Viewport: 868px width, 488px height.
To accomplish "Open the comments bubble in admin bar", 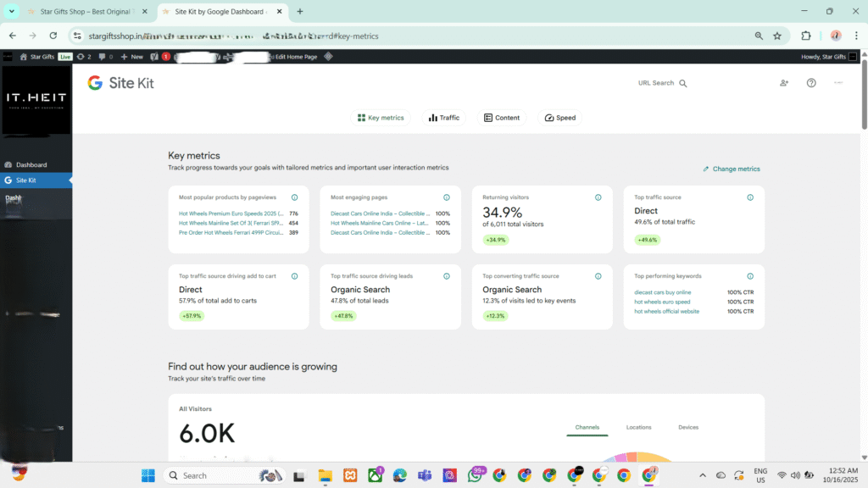I will tap(106, 57).
